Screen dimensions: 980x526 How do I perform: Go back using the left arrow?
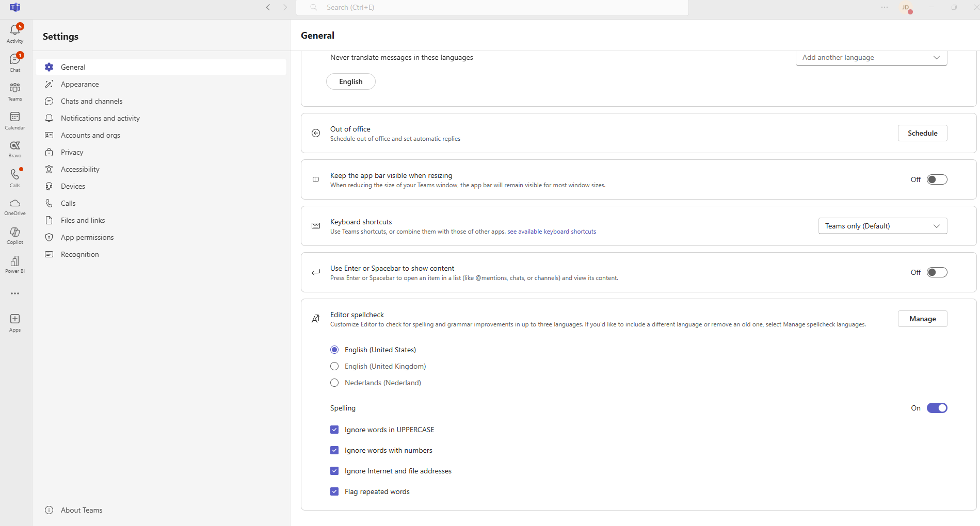[268, 7]
